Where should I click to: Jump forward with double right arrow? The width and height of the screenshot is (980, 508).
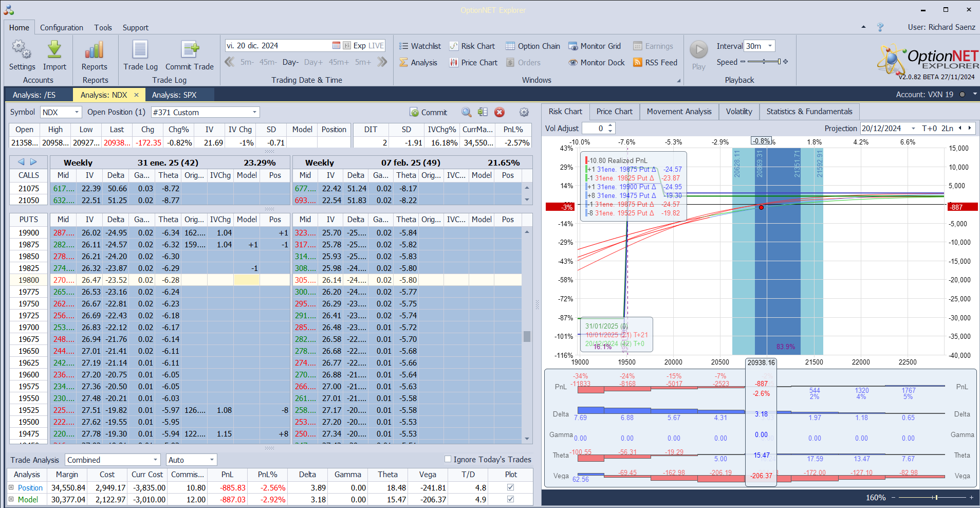click(x=382, y=62)
